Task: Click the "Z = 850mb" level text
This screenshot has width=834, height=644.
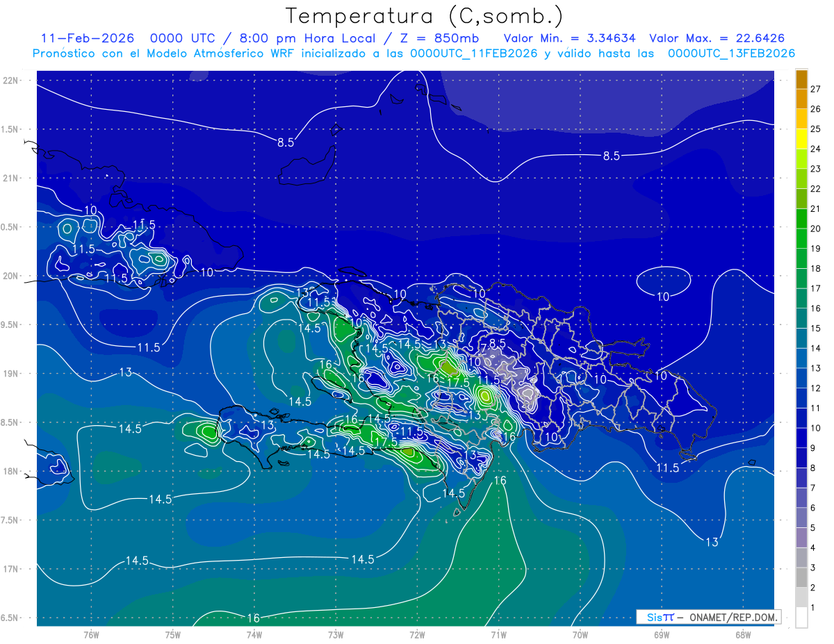Action: [441, 38]
